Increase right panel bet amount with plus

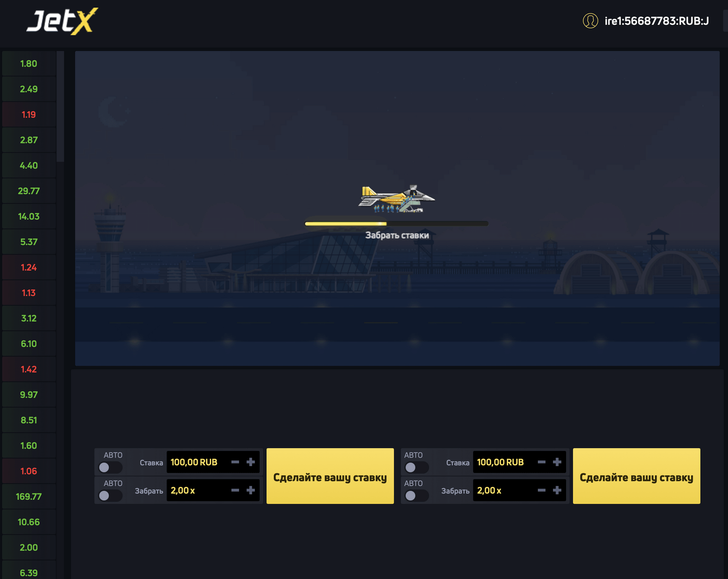tap(557, 462)
